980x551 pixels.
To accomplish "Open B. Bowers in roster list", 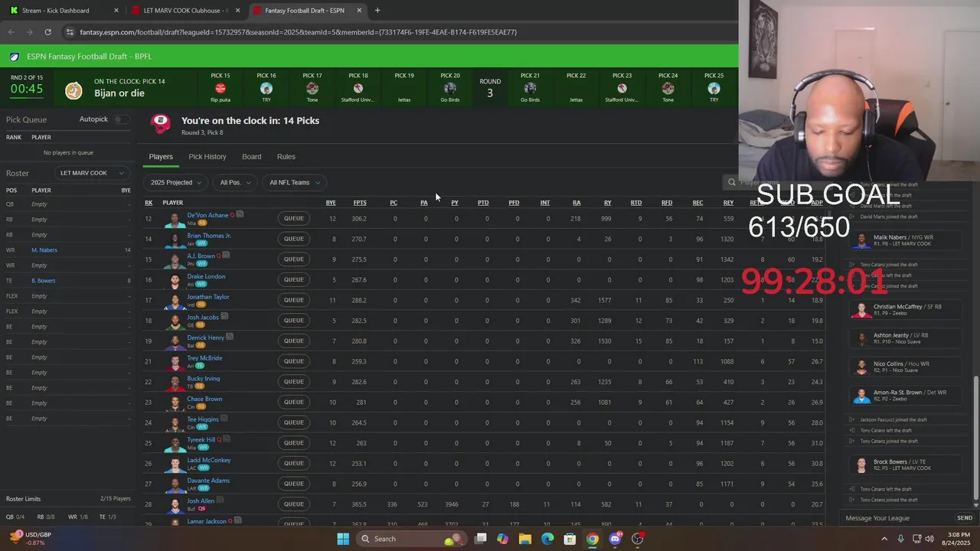I will click(x=44, y=281).
